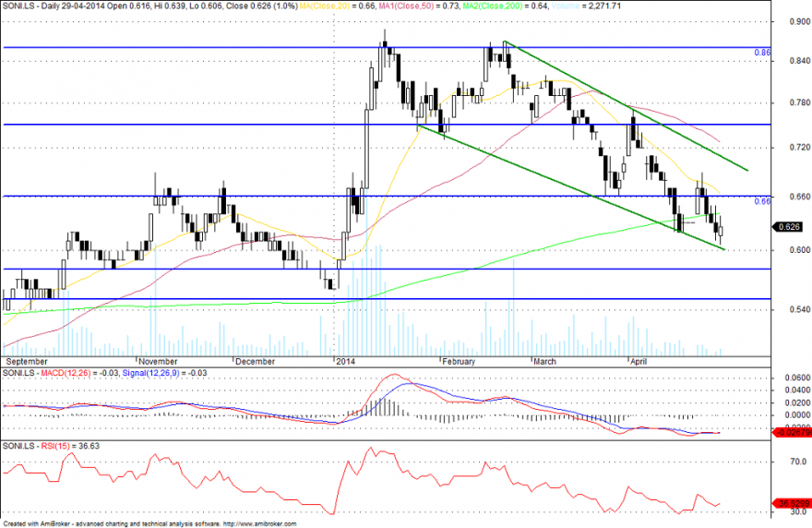812x528 pixels.
Task: Click the 0.0000 MACD axis label
Action: (x=797, y=414)
